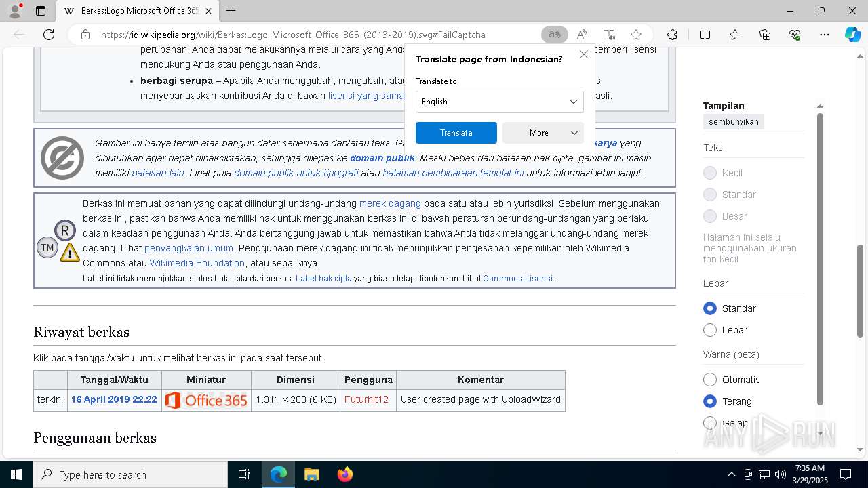Launch the Copilot icon
Image resolution: width=868 pixels, height=488 pixels.
coord(852,35)
